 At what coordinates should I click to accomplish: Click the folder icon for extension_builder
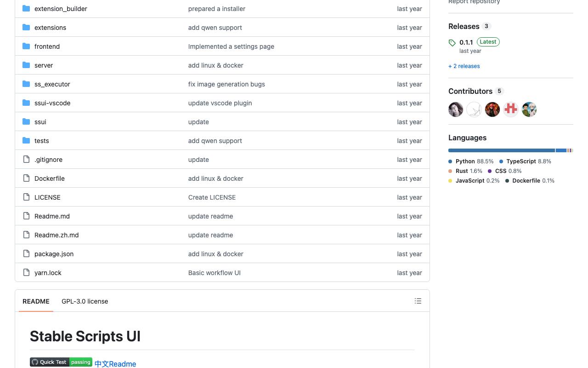[26, 9]
